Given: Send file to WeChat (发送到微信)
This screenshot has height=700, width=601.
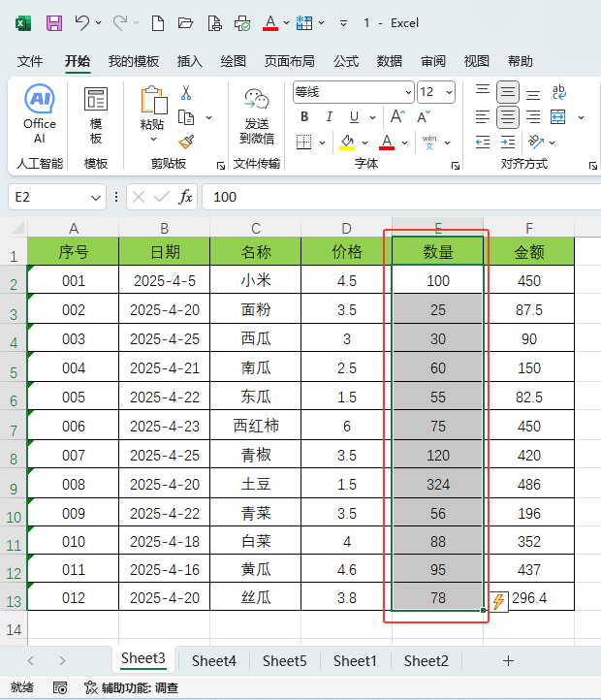Looking at the screenshot, I should coord(257,116).
